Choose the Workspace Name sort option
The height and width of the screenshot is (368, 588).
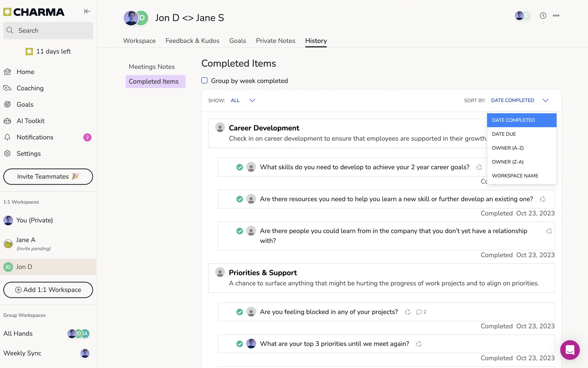[x=515, y=176]
